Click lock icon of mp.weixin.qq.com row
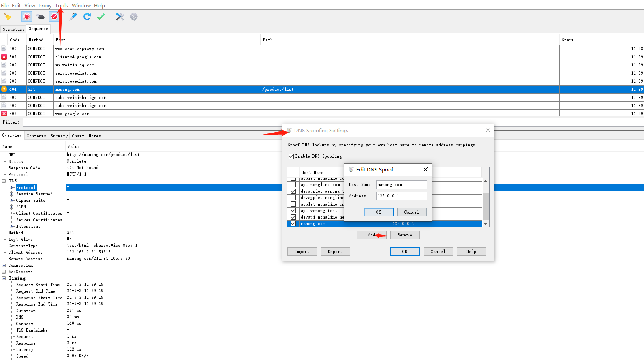644x360 pixels. (x=4, y=65)
